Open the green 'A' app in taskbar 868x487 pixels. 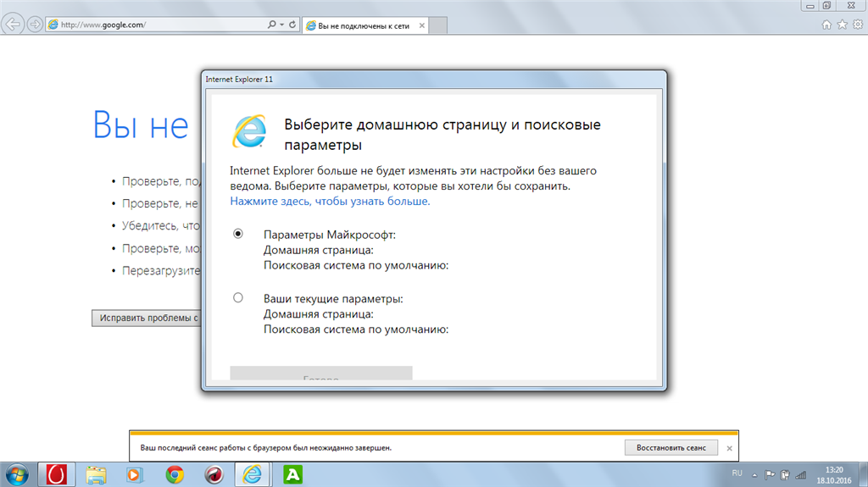point(292,475)
